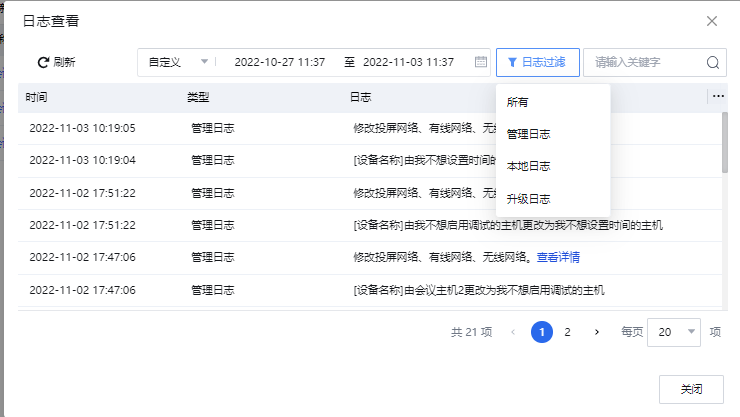Open the per-page count dropdown
The height and width of the screenshot is (417, 740).
675,332
